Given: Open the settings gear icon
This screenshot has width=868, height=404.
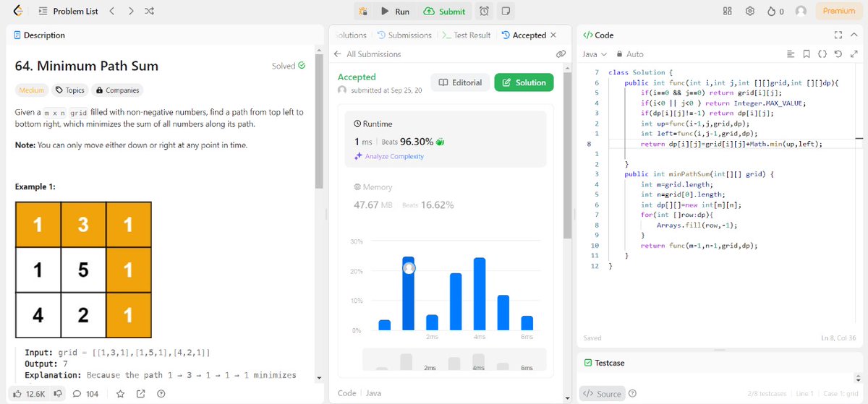Looking at the screenshot, I should click(750, 12).
